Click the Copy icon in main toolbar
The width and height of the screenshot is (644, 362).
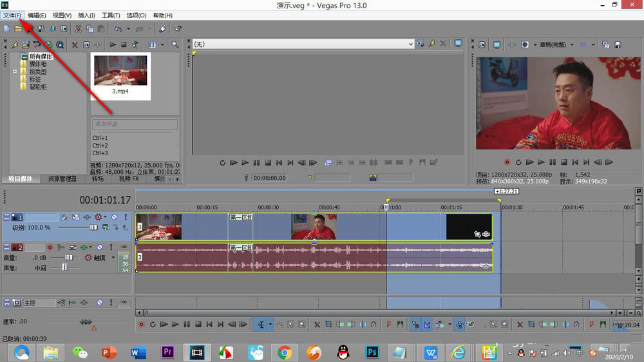click(90, 29)
